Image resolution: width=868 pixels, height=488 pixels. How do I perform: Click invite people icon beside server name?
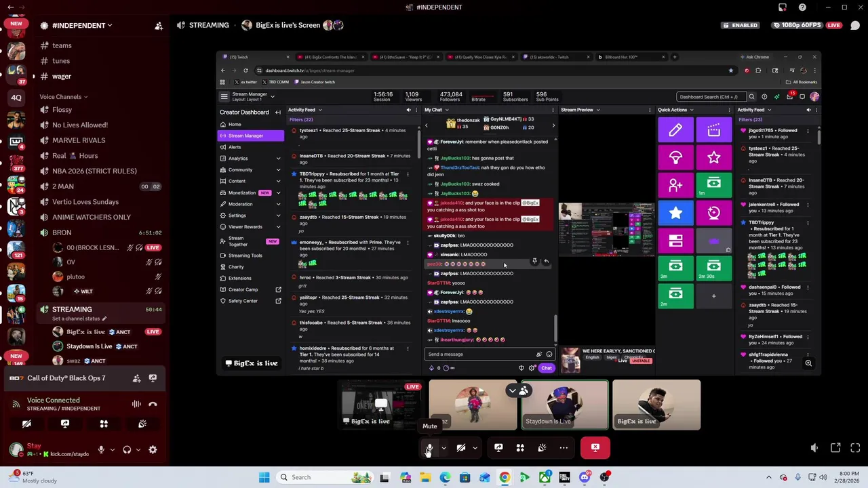click(x=159, y=26)
